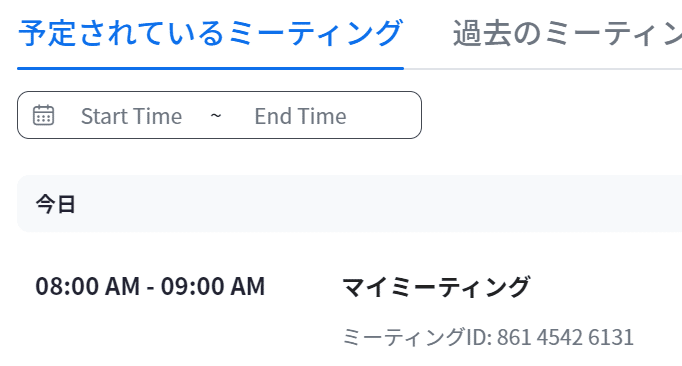Click the 08:00 AM - 09:00 AM time range

tap(150, 286)
